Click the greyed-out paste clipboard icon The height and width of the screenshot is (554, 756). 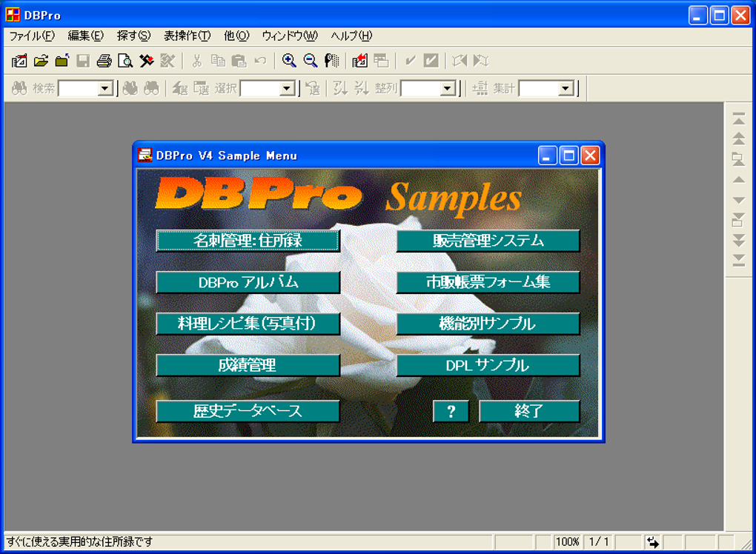239,61
